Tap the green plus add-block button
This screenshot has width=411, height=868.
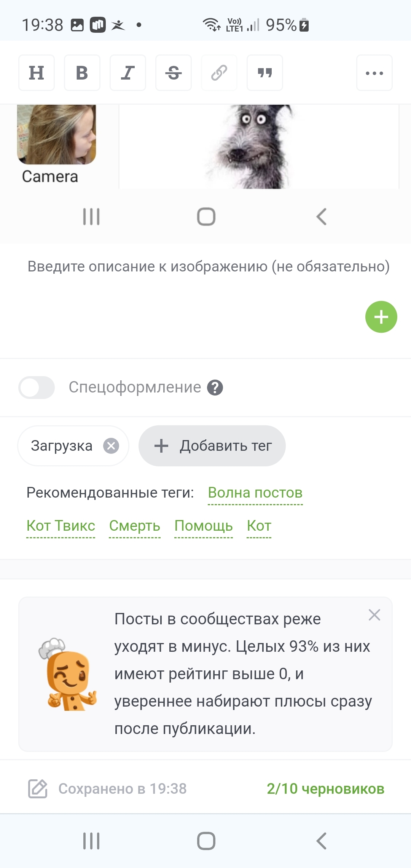click(381, 317)
